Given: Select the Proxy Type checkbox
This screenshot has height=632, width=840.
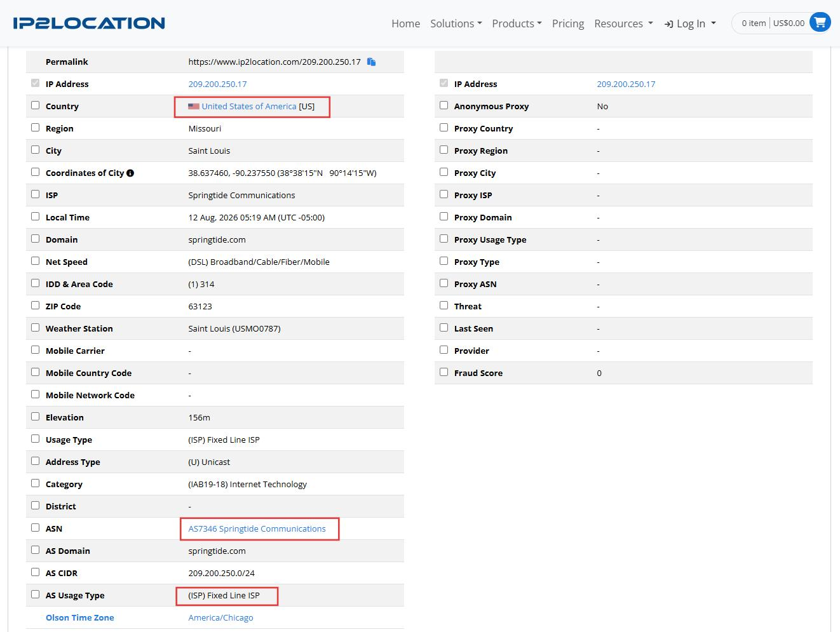Looking at the screenshot, I should pos(444,261).
